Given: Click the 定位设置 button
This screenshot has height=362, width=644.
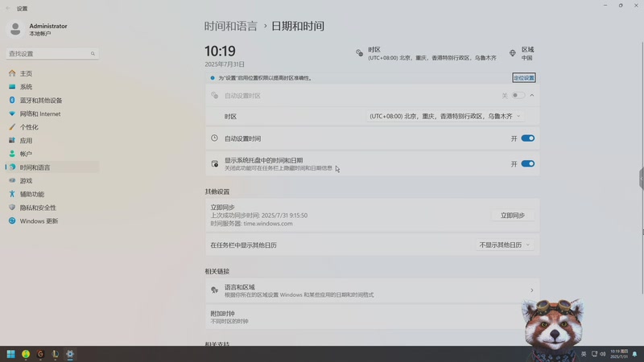Looking at the screenshot, I should pyautogui.click(x=524, y=77).
